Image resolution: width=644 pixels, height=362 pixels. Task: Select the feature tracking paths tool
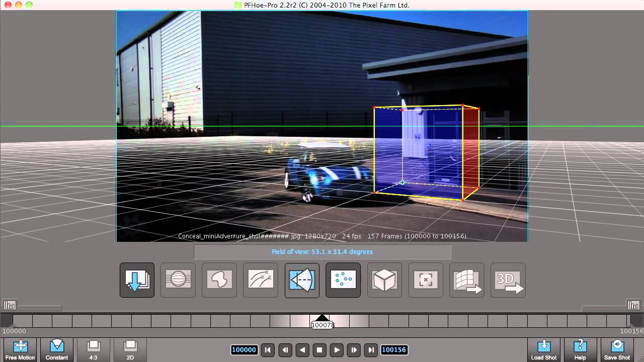(x=261, y=280)
